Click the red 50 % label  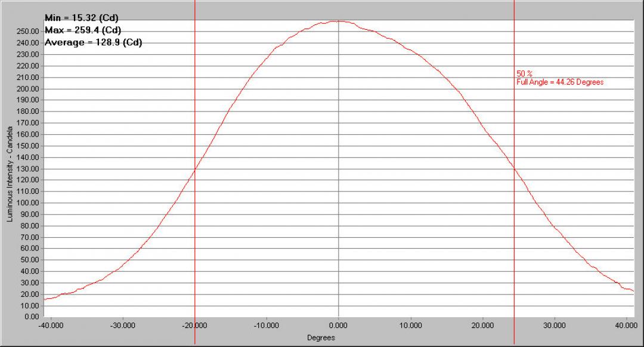(525, 73)
